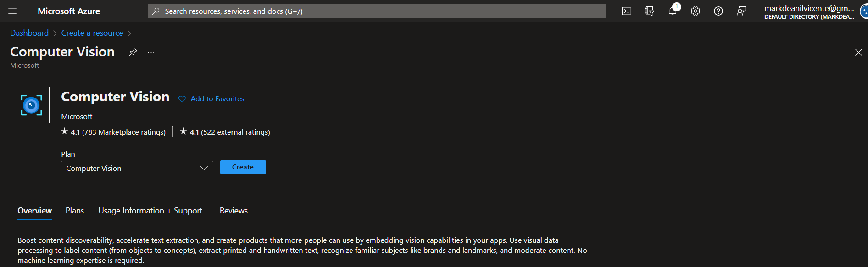Navigate back to the Dashboard breadcrumb
868x267 pixels.
click(x=29, y=33)
